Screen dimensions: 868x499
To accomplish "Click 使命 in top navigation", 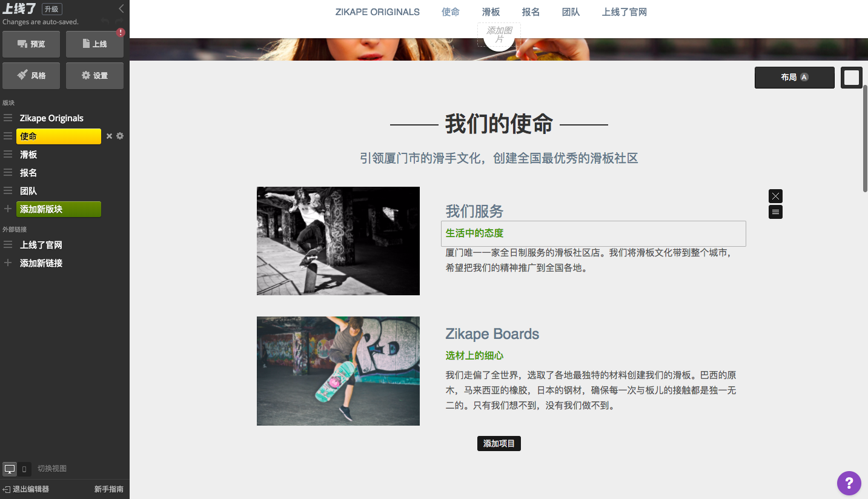I will pos(451,12).
